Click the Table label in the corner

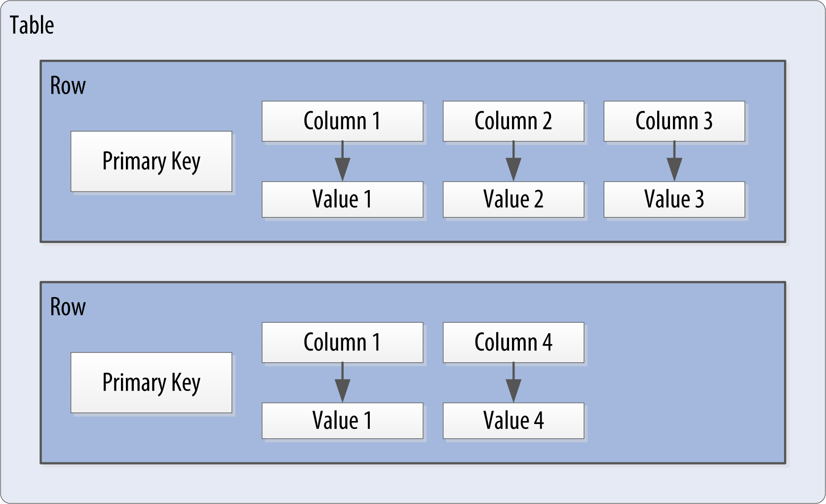32,25
